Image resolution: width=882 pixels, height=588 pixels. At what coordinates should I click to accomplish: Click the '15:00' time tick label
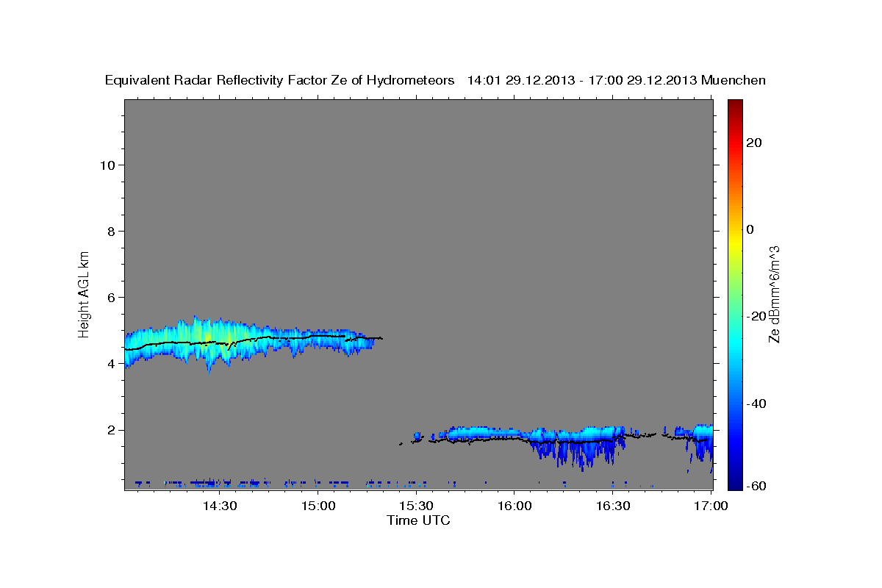318,506
